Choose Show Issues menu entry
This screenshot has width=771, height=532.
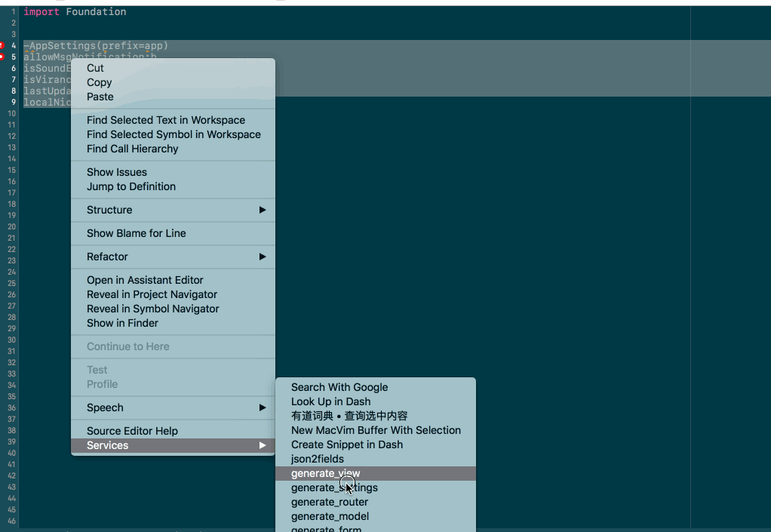pyautogui.click(x=173, y=172)
